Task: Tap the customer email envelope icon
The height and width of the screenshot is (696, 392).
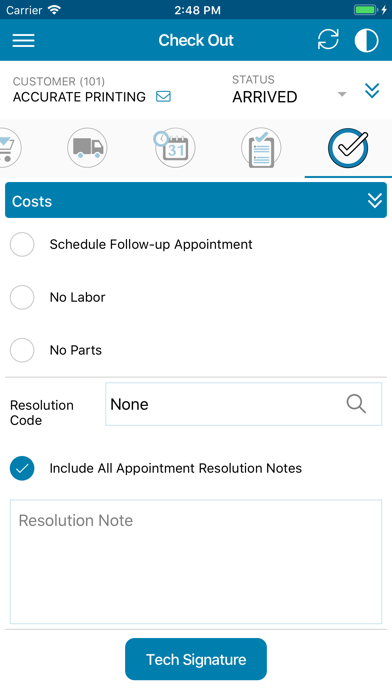Action: [x=163, y=96]
